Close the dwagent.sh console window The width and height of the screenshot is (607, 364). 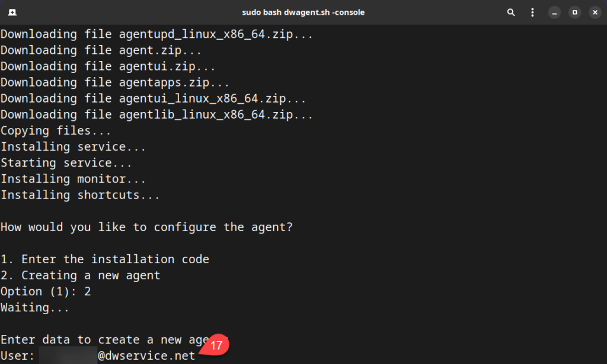[595, 12]
